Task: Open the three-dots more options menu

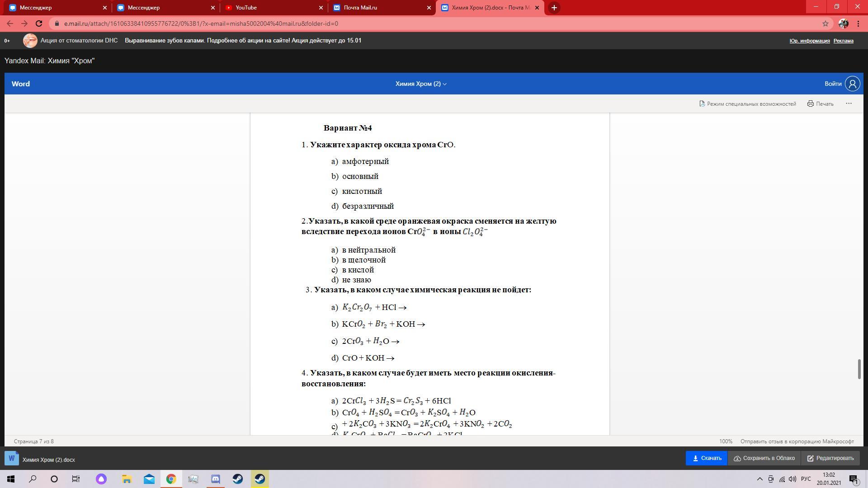Action: 849,103
